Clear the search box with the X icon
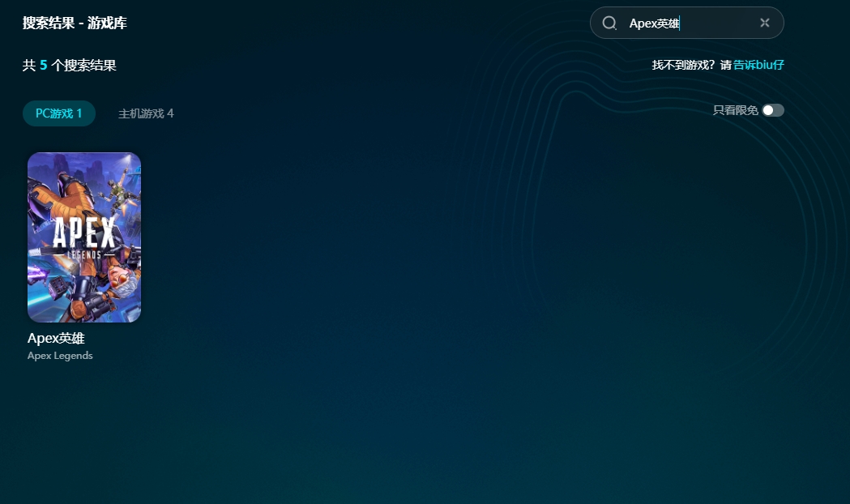 click(764, 23)
